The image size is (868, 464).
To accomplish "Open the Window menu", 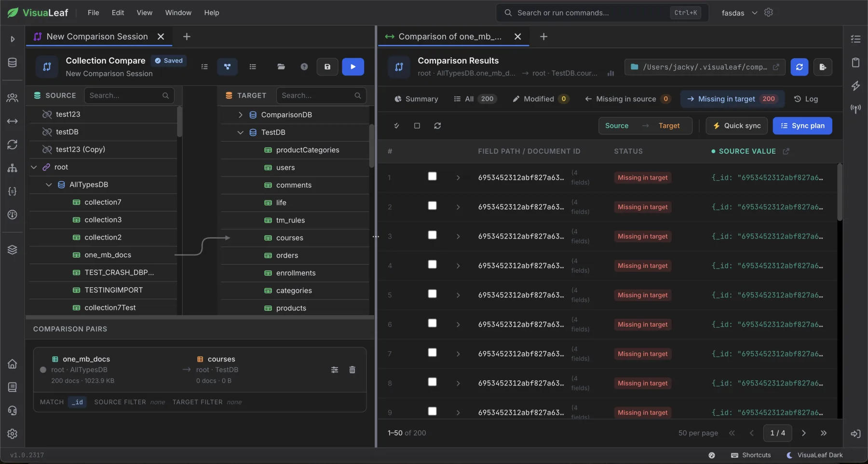I will click(178, 13).
